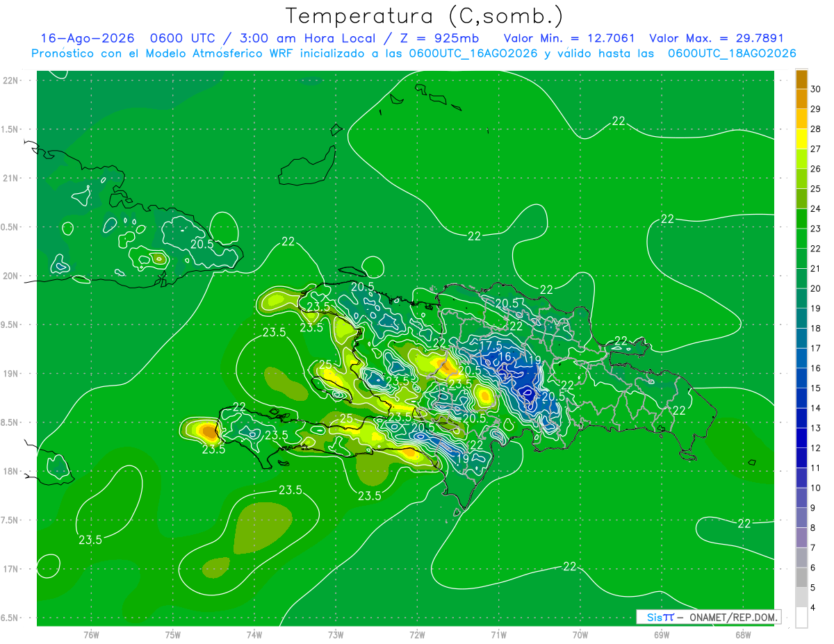834x644 pixels.
Task: Click legend swatch between 17 and 18
Action: (x=801, y=338)
